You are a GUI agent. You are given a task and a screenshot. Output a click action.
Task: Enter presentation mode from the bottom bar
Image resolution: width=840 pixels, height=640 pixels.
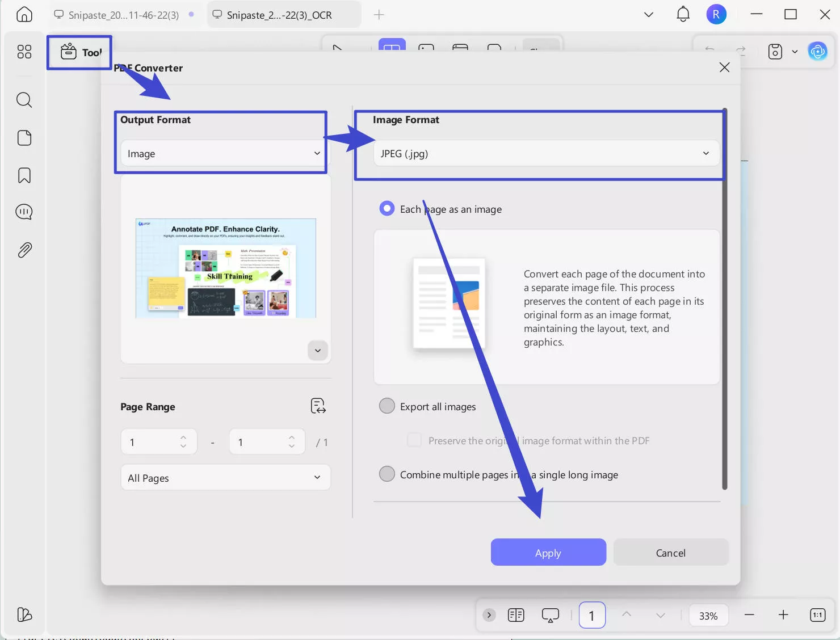[549, 614]
